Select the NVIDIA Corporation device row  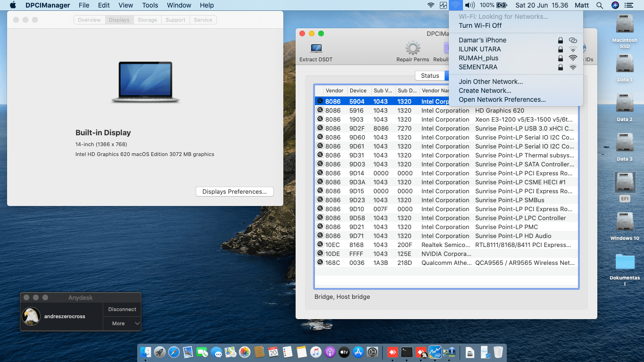pyautogui.click(x=424, y=254)
